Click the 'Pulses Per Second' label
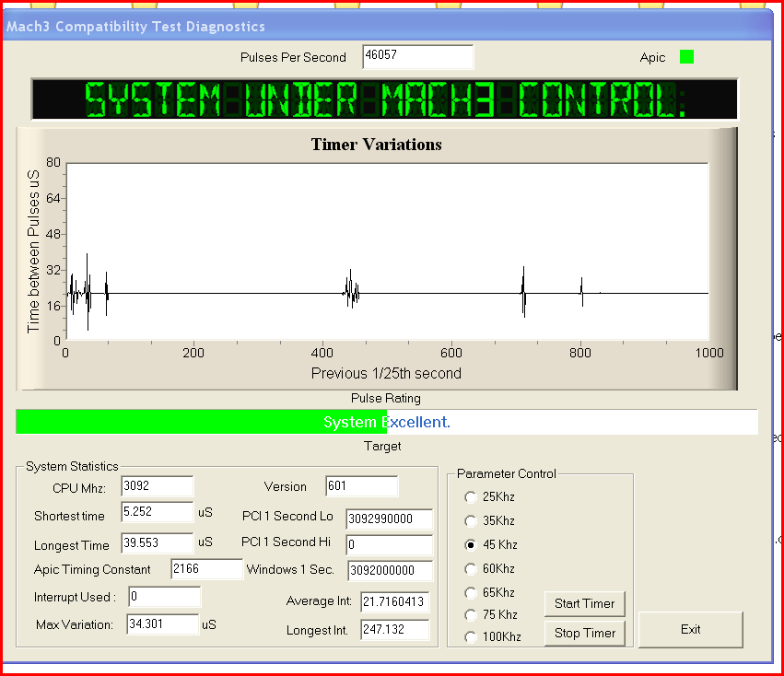 pos(293,57)
